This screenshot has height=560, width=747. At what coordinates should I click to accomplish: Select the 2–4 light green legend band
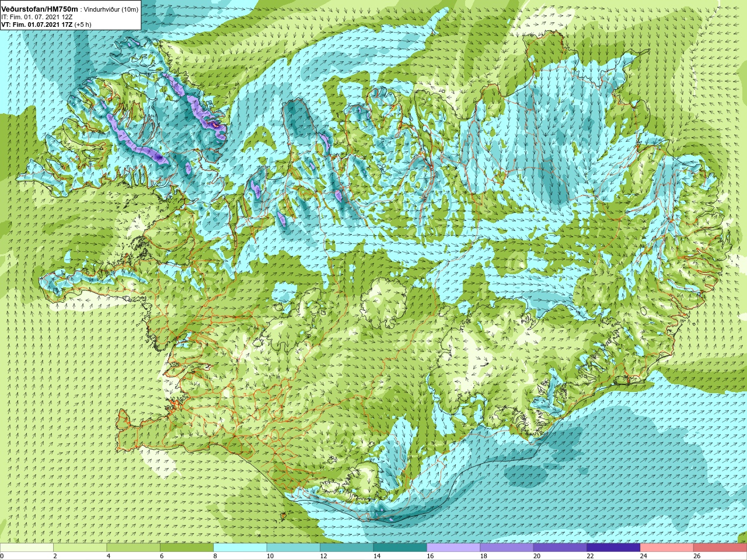80,548
